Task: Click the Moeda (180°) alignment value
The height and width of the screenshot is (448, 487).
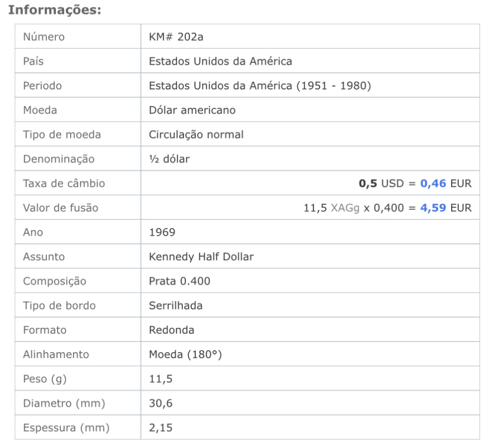Action: pyautogui.click(x=185, y=354)
